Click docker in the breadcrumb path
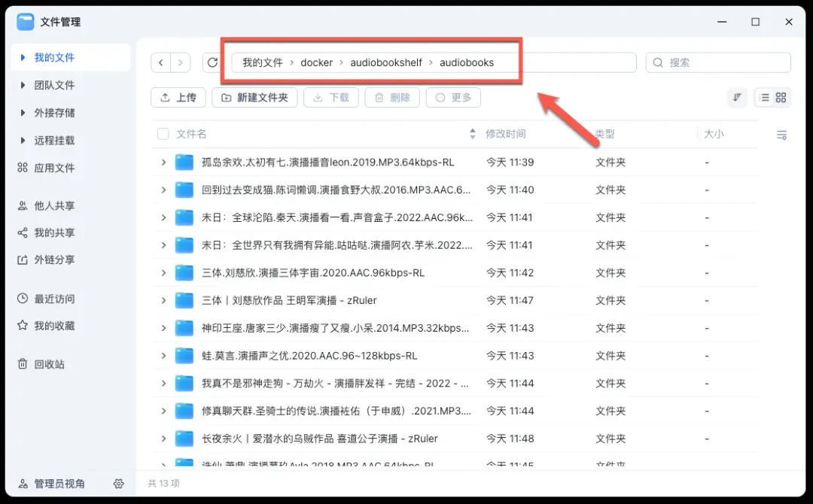This screenshot has height=504, width=813. (316, 62)
